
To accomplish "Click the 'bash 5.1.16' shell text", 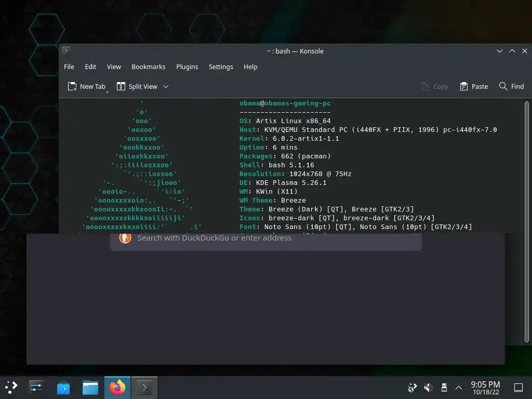I will [x=291, y=165].
